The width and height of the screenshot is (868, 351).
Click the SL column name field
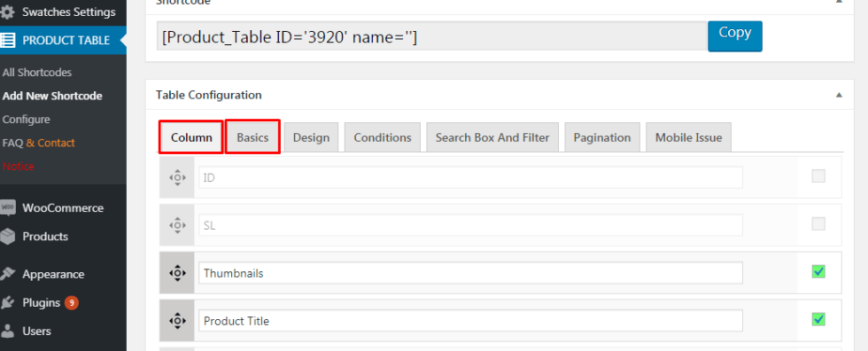pos(470,225)
